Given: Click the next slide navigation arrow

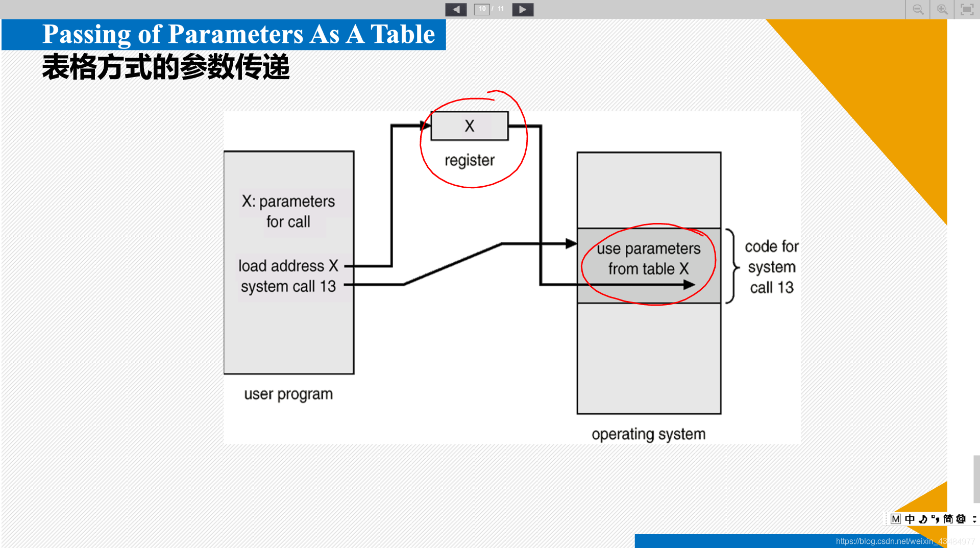Looking at the screenshot, I should pyautogui.click(x=524, y=9).
